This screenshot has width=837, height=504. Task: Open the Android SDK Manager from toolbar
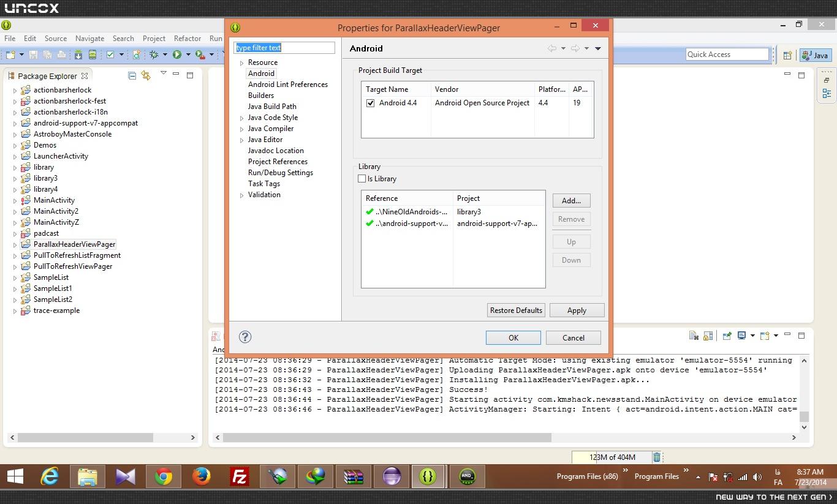click(x=78, y=55)
